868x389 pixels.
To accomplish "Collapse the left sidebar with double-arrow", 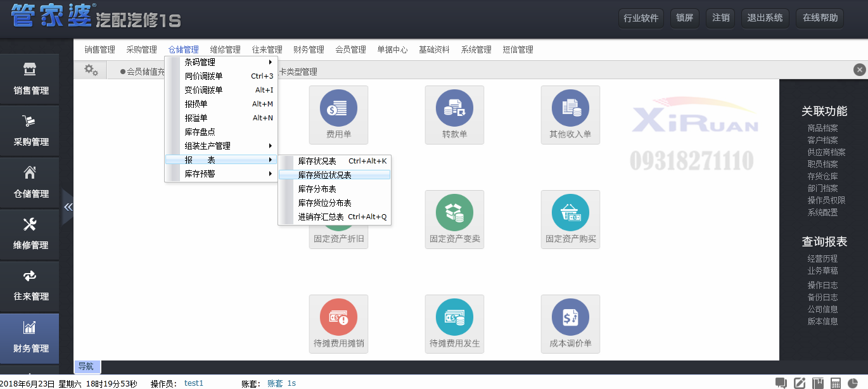I will pos(68,207).
